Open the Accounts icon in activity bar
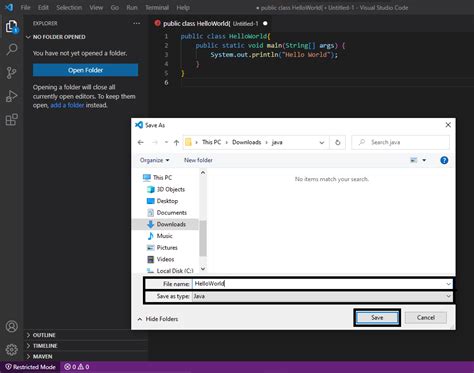The image size is (474, 373). tap(12, 326)
